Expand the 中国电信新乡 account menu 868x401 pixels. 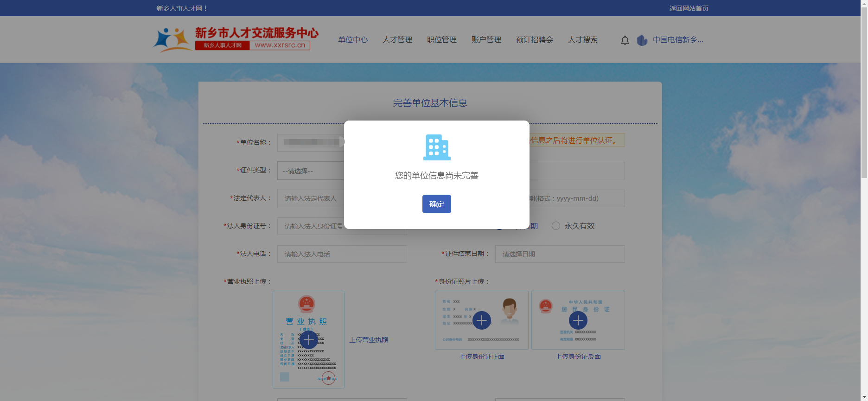(677, 40)
